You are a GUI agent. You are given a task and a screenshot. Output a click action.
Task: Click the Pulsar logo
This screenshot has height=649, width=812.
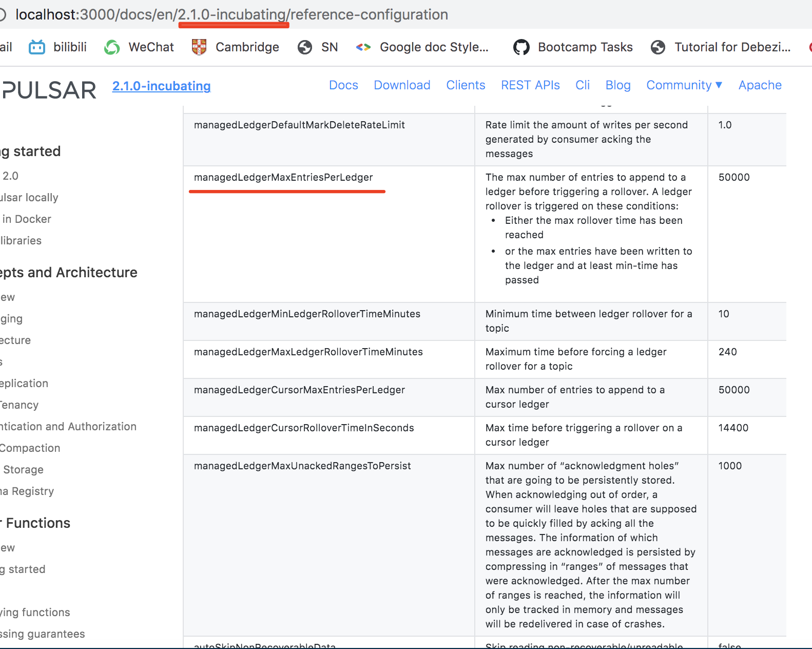(x=49, y=90)
